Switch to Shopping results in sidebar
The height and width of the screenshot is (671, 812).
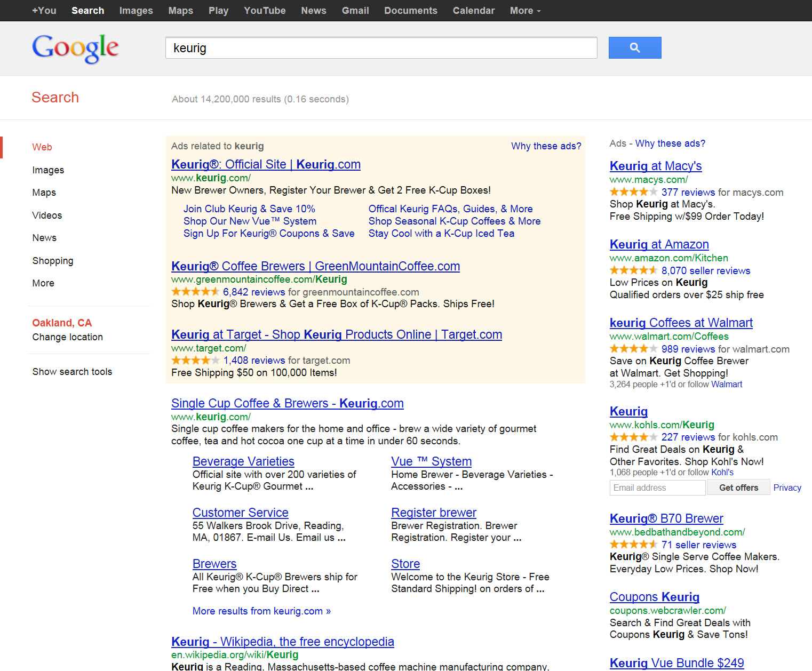click(53, 261)
